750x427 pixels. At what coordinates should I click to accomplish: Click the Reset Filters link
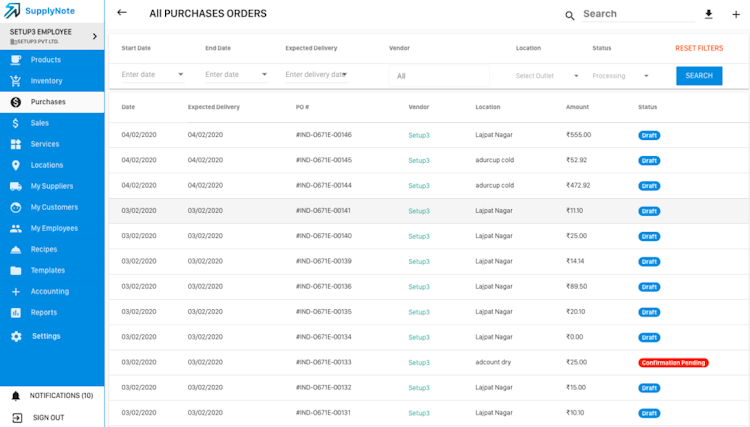coord(699,48)
